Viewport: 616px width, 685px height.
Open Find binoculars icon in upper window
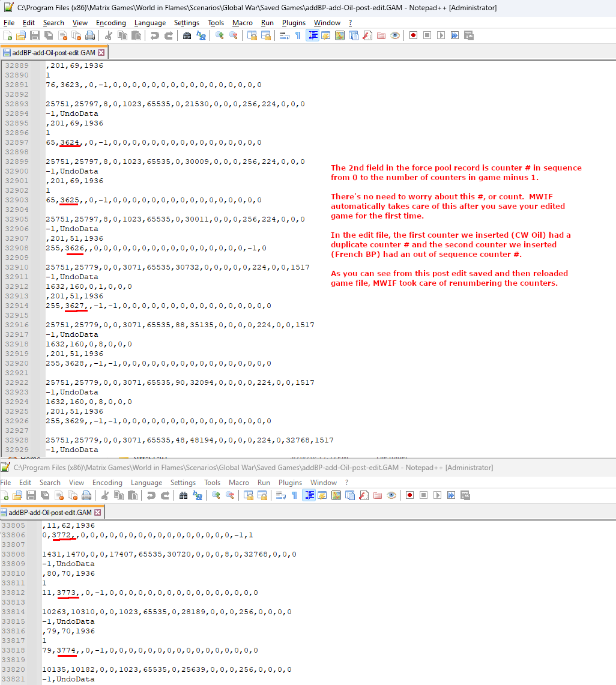[x=187, y=36]
